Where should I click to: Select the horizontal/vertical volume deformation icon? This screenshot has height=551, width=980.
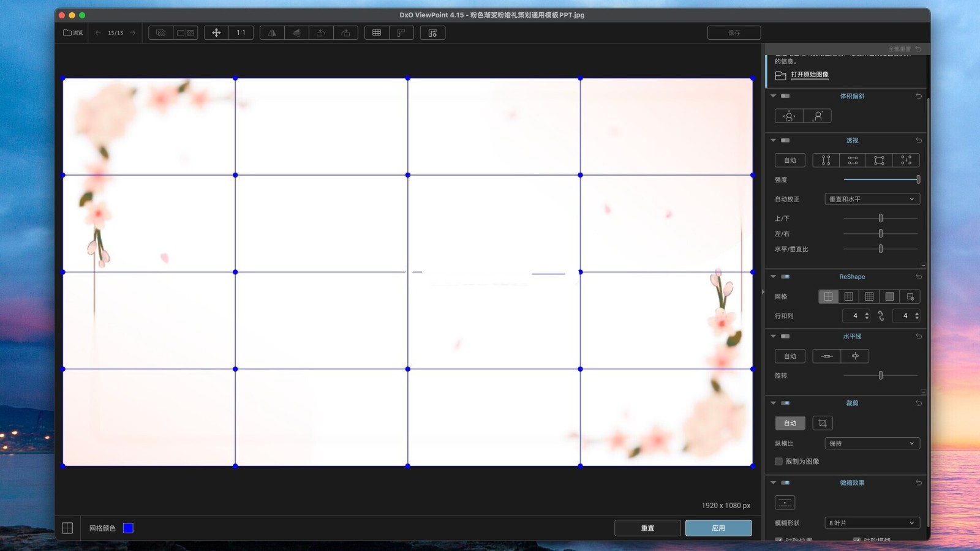(789, 116)
